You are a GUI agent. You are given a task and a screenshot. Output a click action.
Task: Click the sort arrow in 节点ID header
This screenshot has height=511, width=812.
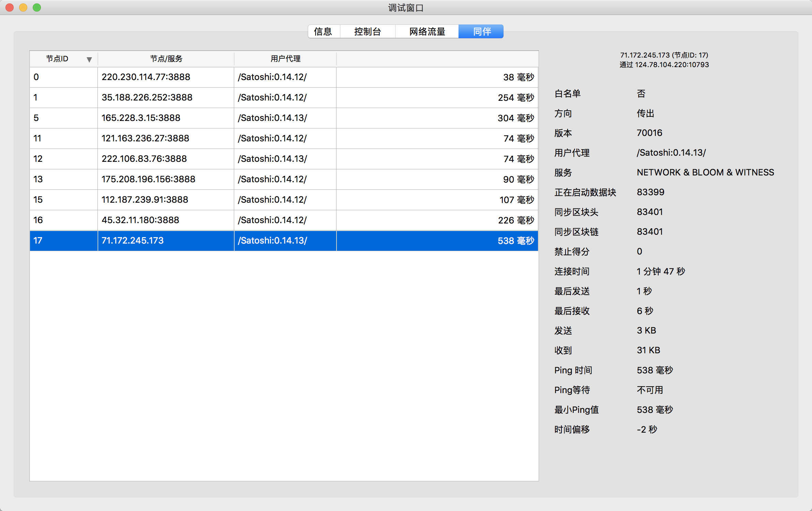pos(89,59)
